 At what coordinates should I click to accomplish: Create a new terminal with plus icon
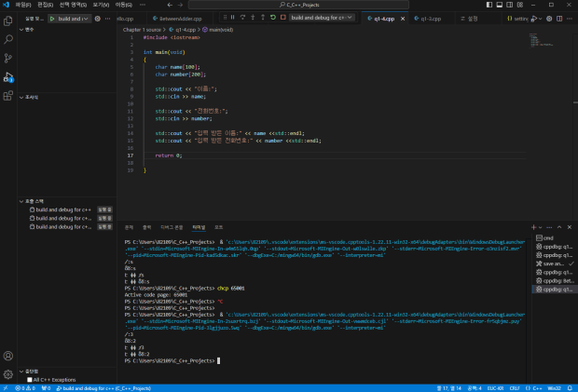(x=533, y=227)
